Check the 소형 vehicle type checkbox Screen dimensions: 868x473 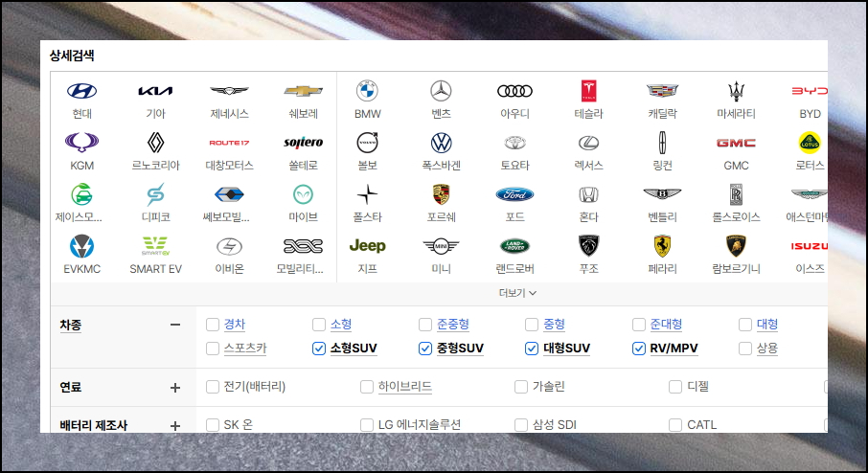click(319, 325)
